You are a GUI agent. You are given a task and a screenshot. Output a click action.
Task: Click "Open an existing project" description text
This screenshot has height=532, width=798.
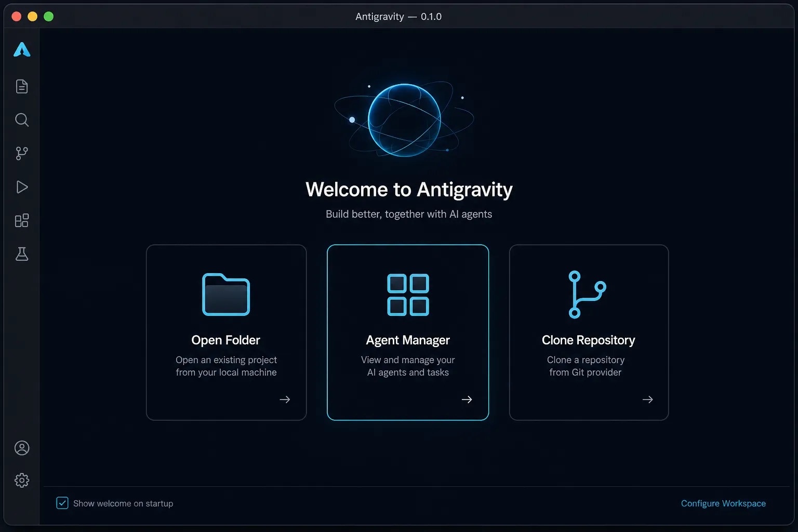click(226, 360)
